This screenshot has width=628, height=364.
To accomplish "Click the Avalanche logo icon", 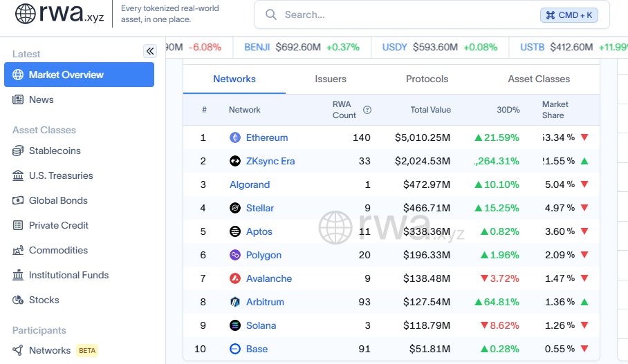I will pos(235,278).
